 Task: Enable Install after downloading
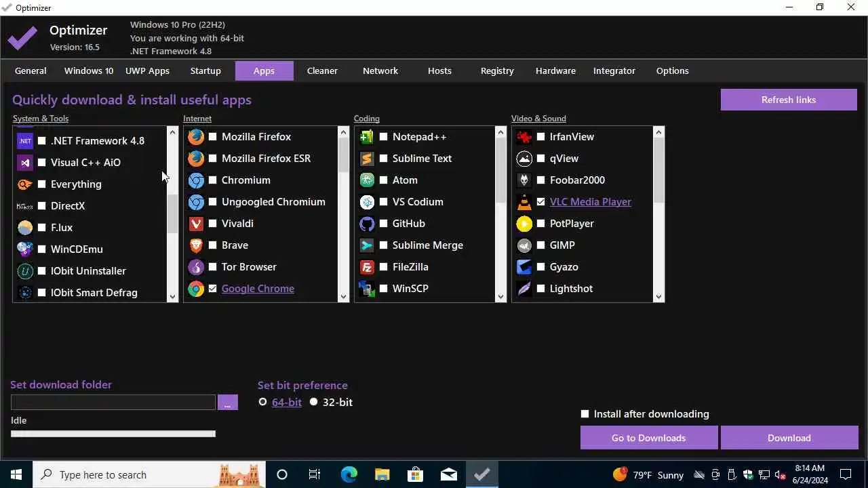click(585, 414)
